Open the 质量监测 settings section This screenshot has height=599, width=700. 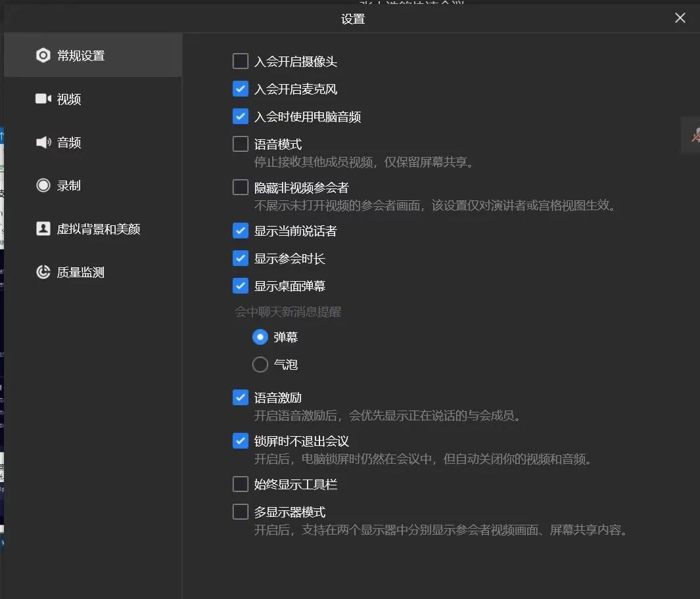coord(69,272)
